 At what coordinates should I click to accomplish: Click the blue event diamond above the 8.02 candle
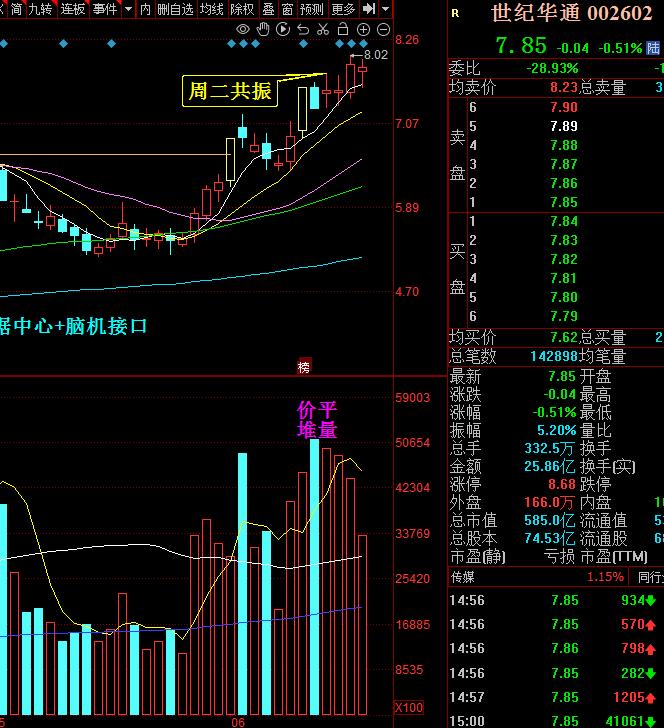(x=352, y=44)
